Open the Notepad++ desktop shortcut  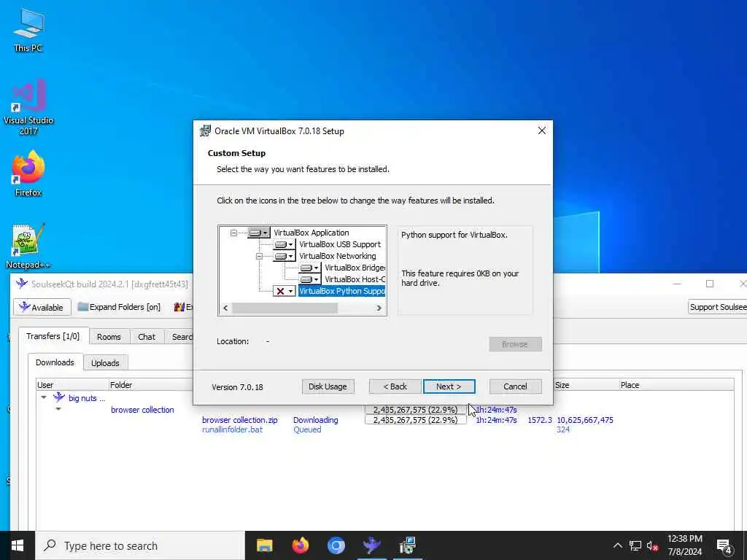[28, 246]
